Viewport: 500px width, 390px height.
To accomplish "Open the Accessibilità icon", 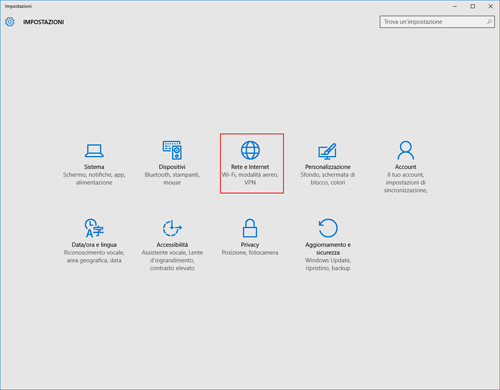I will (172, 228).
